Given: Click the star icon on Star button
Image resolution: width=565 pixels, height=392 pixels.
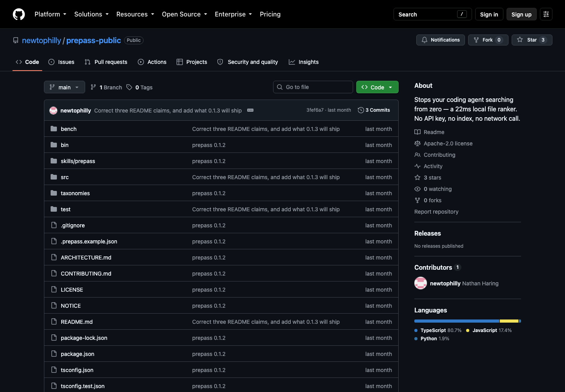Looking at the screenshot, I should [x=520, y=40].
